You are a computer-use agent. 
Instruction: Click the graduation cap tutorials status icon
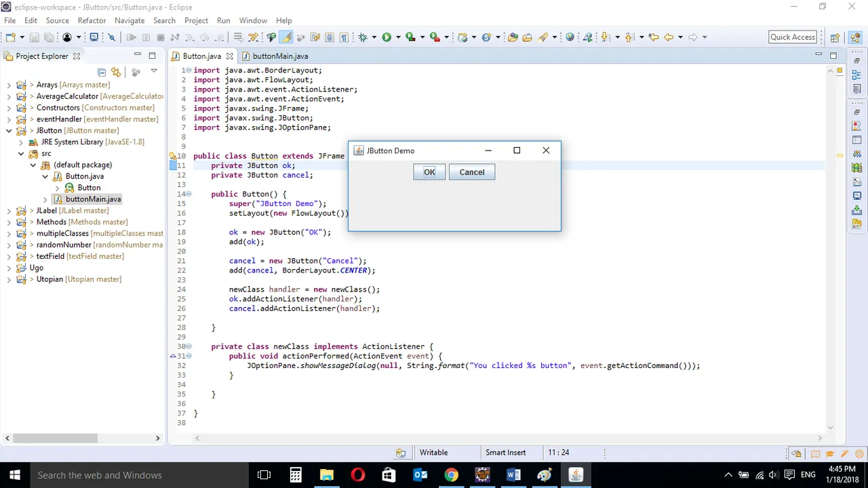[x=829, y=454]
